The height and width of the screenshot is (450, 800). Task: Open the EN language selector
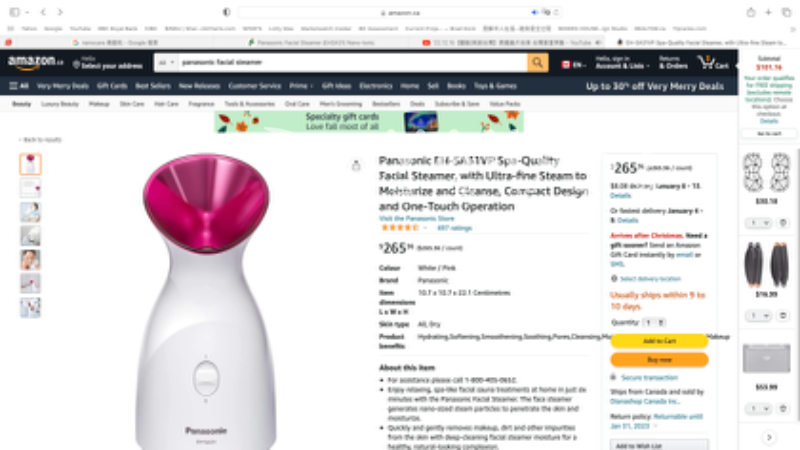[x=573, y=65]
